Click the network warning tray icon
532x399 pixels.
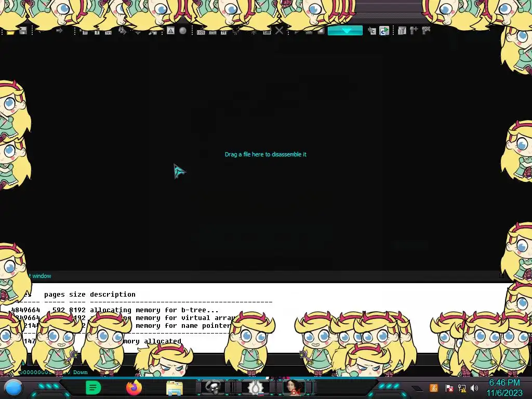(x=462, y=388)
